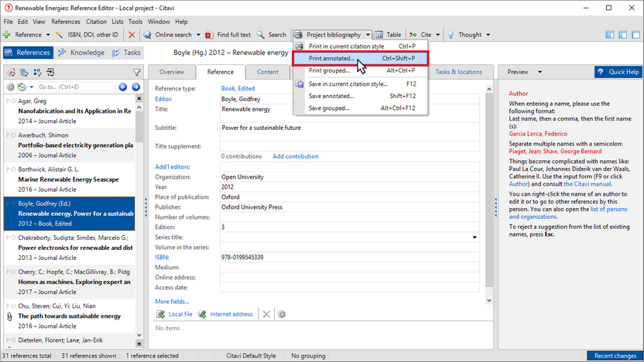Click the gear icon in the attachments bar
Viewport: 644px width, 362px height.
click(282, 314)
